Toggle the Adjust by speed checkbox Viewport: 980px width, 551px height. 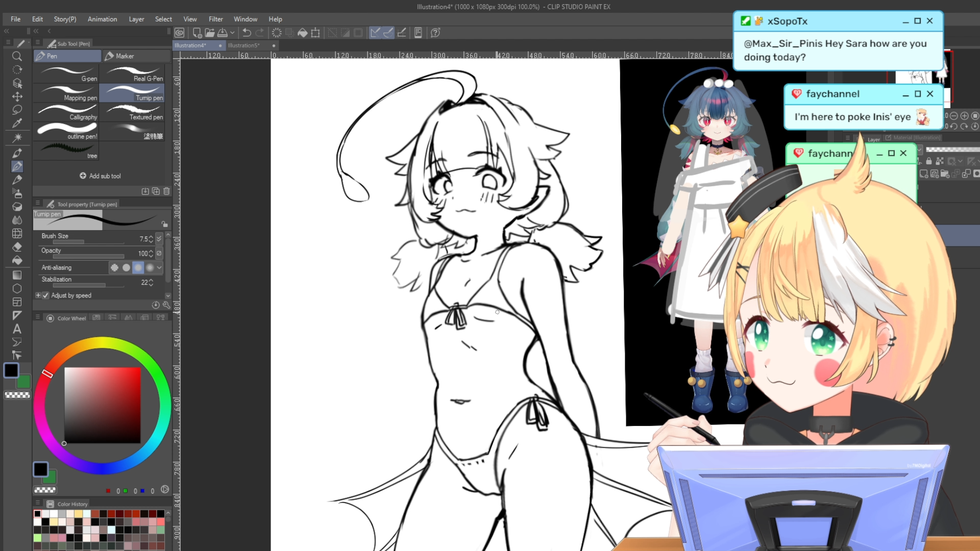pyautogui.click(x=46, y=295)
